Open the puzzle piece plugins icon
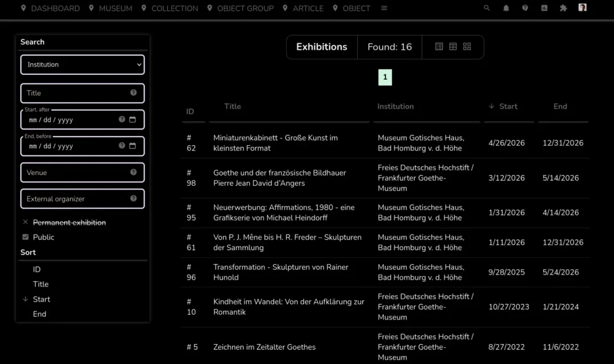This screenshot has width=614, height=364. pos(563,8)
